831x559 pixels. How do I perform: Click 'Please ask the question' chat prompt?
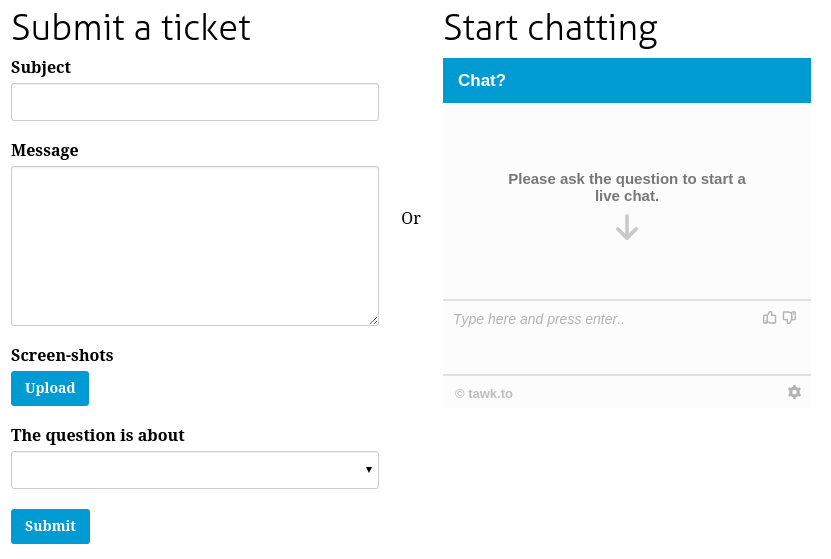click(x=627, y=188)
